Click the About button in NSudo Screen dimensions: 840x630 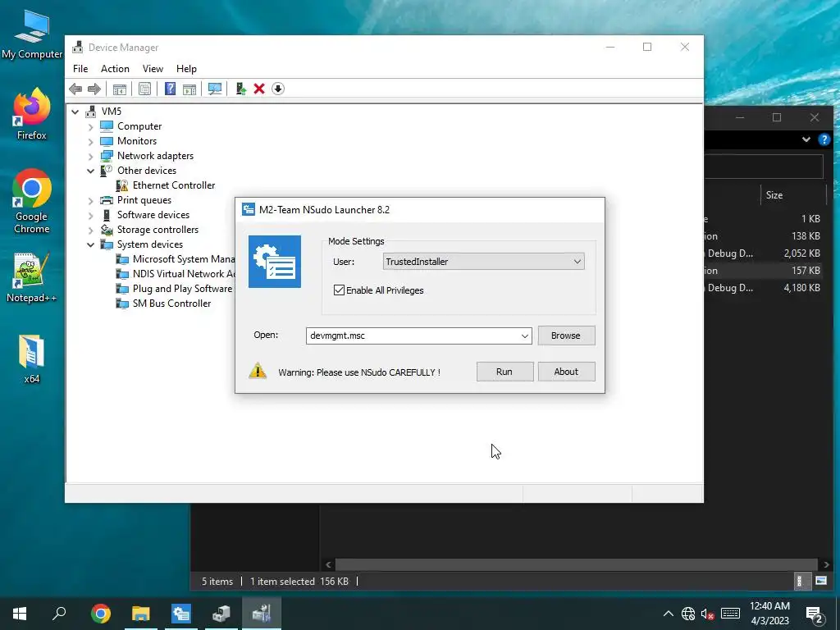[566, 372]
